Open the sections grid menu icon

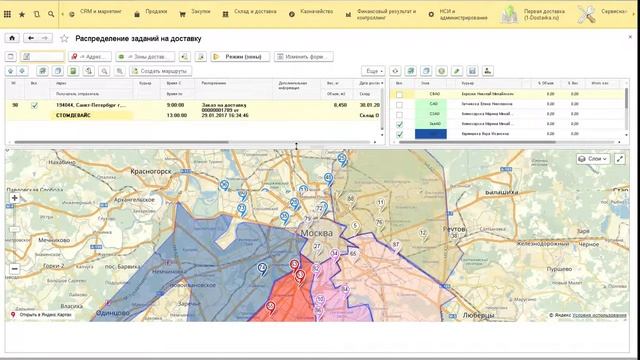point(7,14)
